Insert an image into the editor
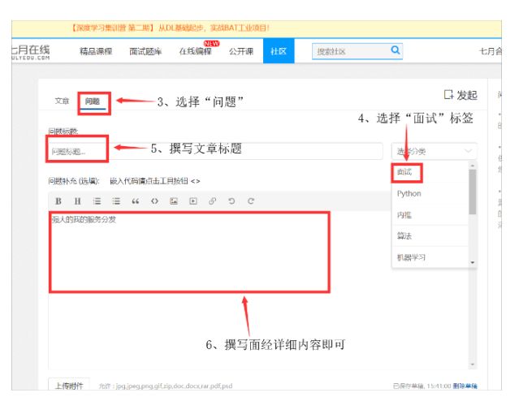Screen dimensions: 532x410 click(174, 201)
